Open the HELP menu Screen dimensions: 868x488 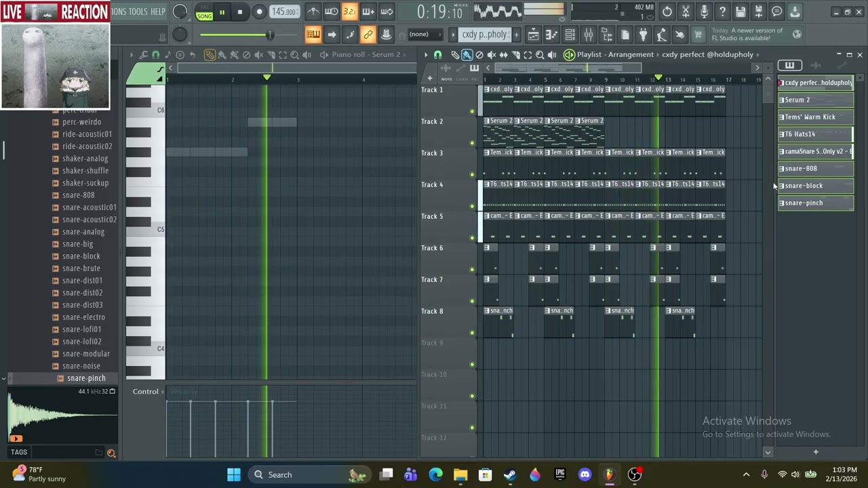tap(158, 12)
